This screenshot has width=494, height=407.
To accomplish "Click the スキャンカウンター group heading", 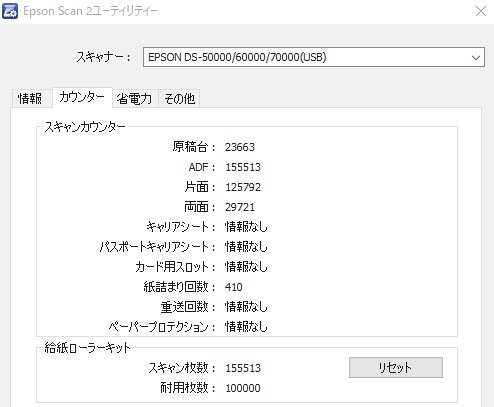I will click(85, 127).
